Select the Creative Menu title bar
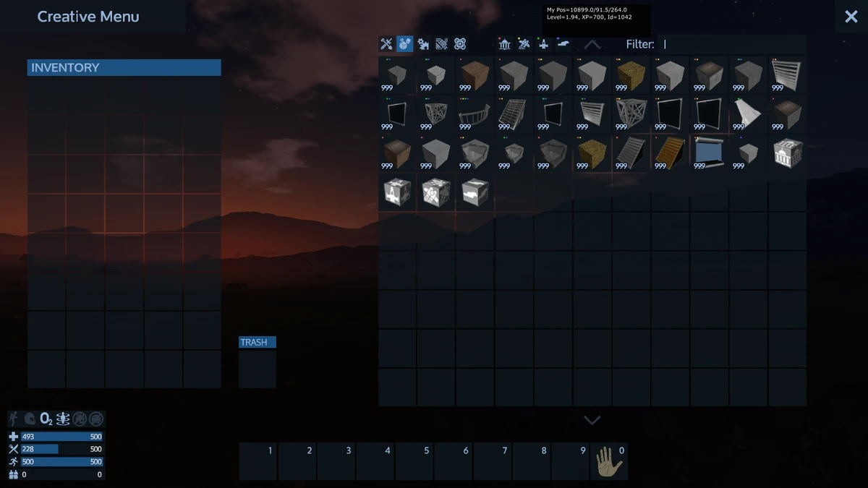 point(88,16)
